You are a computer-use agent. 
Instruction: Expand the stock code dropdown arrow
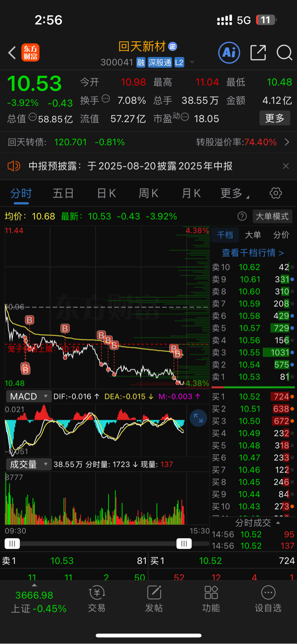pos(192,62)
